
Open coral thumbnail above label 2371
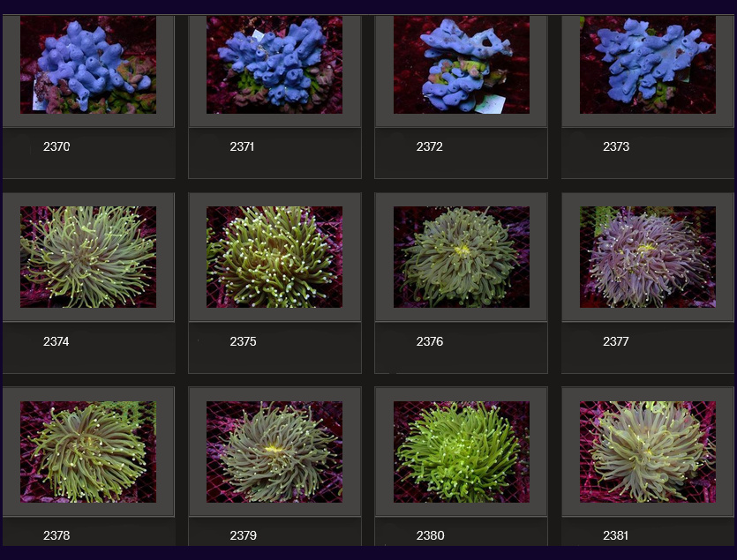point(274,65)
